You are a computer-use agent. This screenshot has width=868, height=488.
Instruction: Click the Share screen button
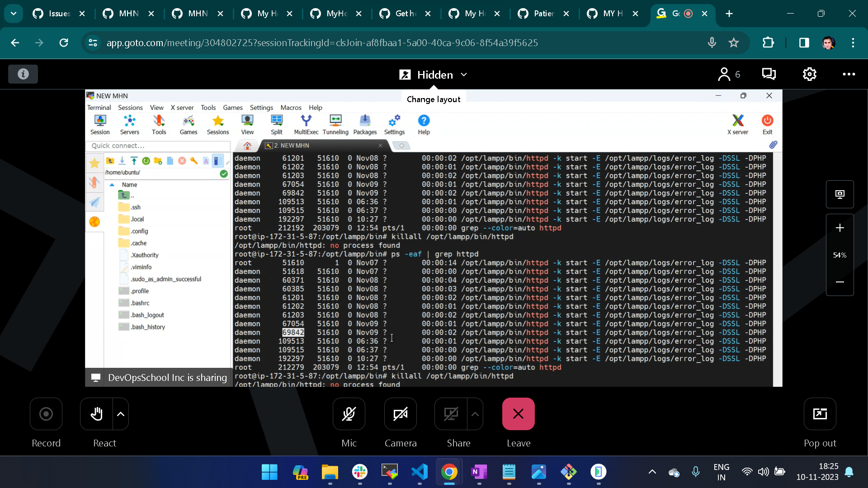click(451, 414)
